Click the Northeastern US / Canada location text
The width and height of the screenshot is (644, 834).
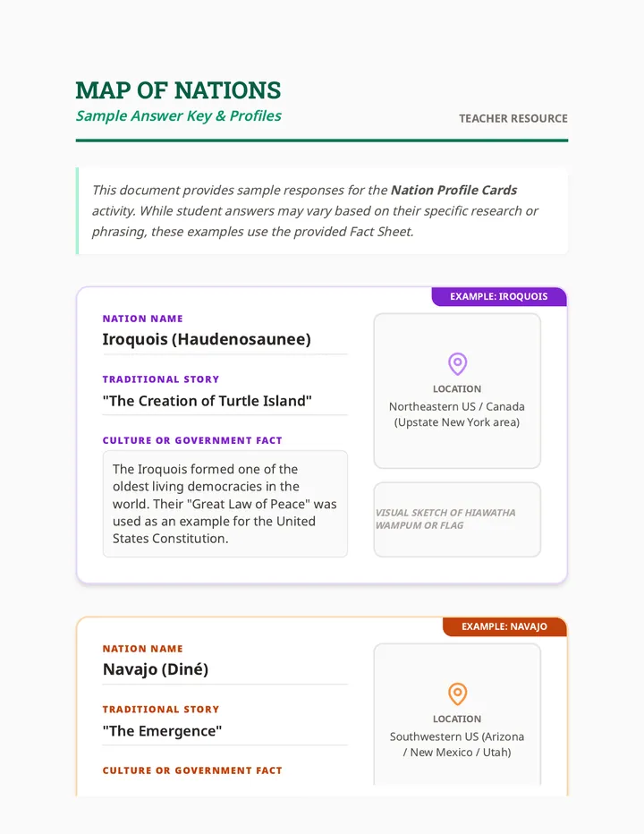457,414
